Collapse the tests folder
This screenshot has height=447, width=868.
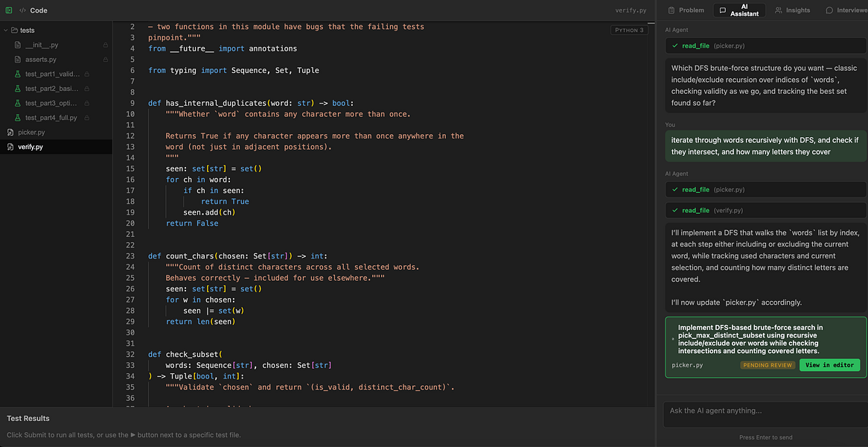click(x=5, y=31)
